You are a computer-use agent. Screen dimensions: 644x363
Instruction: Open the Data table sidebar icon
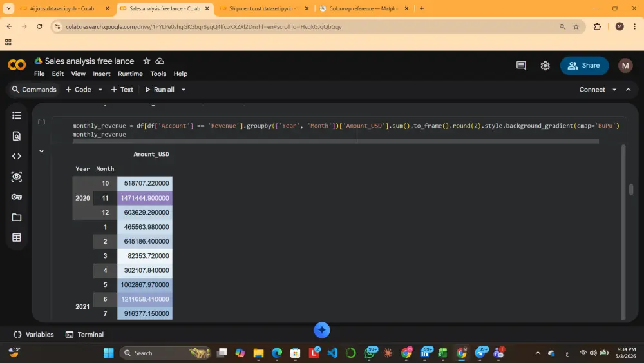coord(17,238)
